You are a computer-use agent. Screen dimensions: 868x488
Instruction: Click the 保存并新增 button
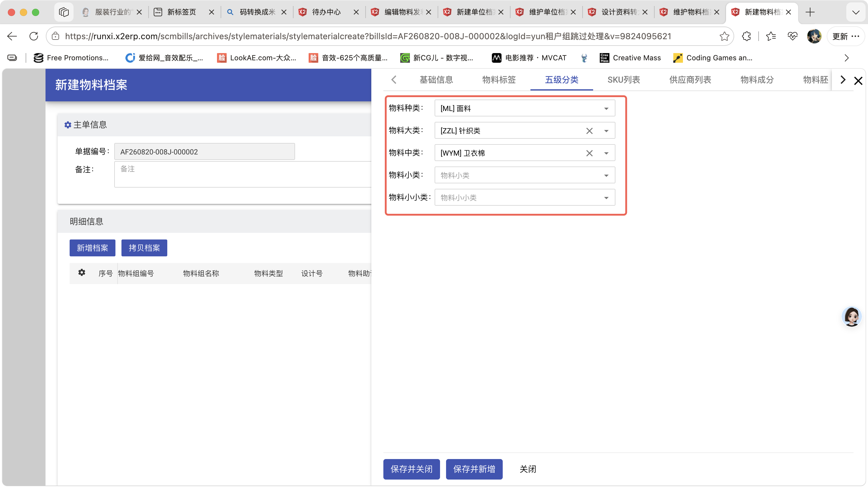point(474,469)
